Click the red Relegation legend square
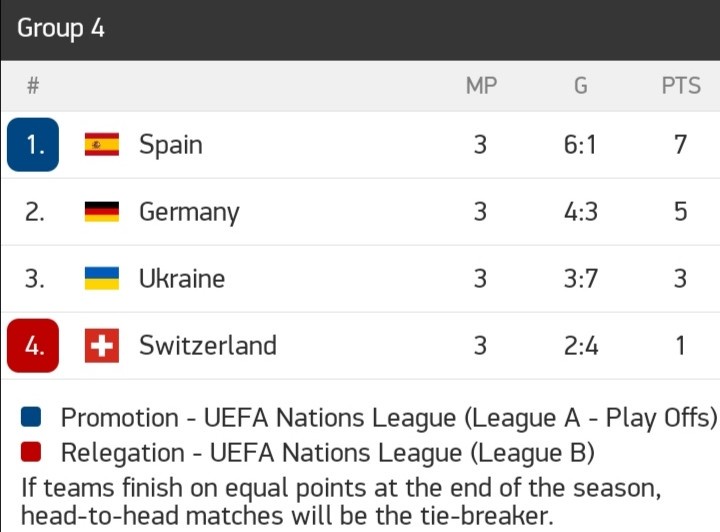The image size is (720, 532). click(x=31, y=453)
